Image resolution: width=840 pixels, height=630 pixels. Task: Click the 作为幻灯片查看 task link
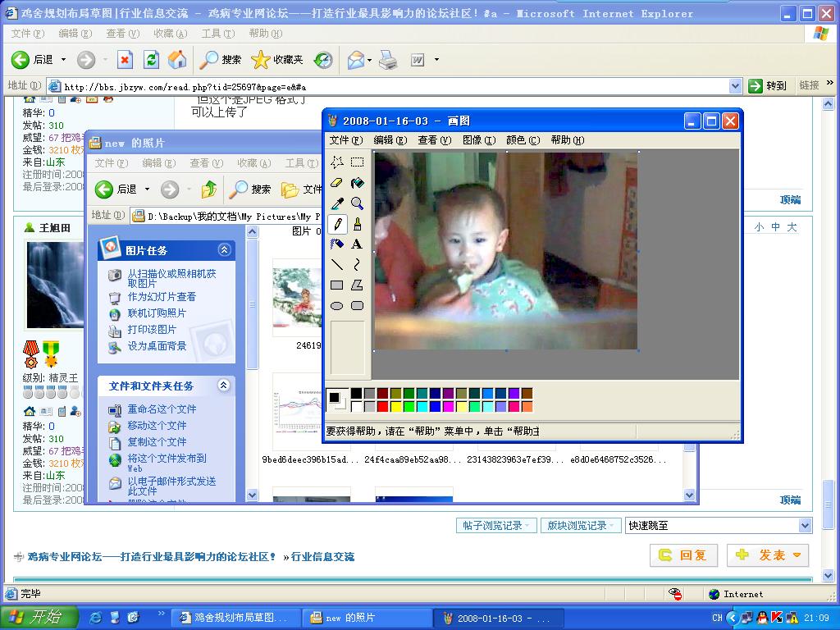[162, 297]
